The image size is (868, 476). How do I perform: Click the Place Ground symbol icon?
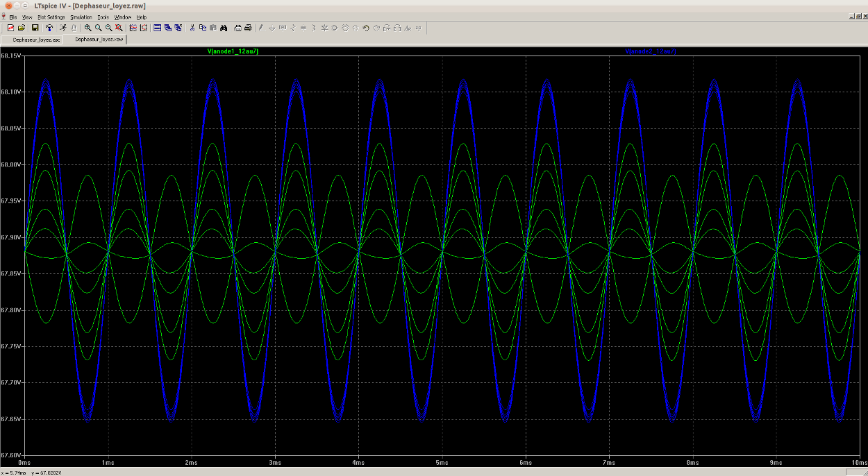click(x=272, y=28)
